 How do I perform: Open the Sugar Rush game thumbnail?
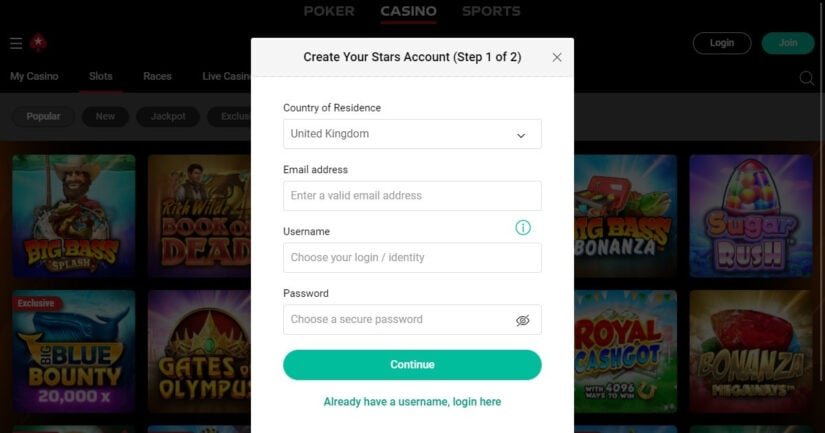(x=751, y=216)
